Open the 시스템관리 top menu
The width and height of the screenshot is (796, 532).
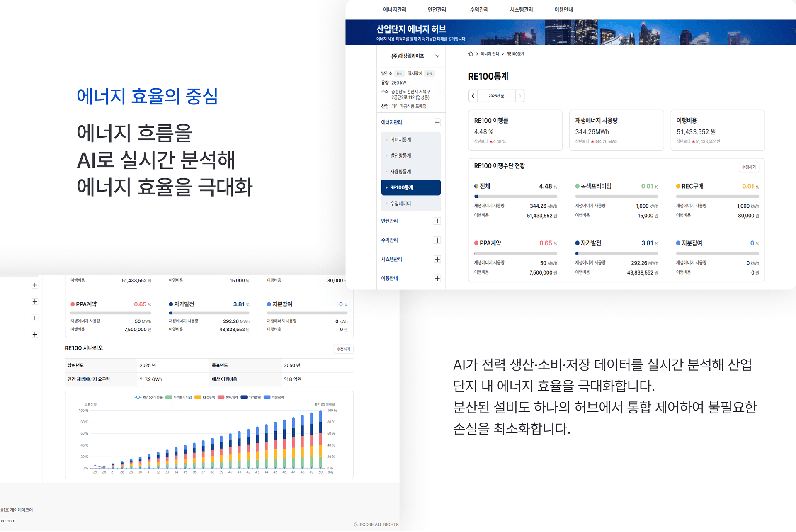pyautogui.click(x=521, y=10)
